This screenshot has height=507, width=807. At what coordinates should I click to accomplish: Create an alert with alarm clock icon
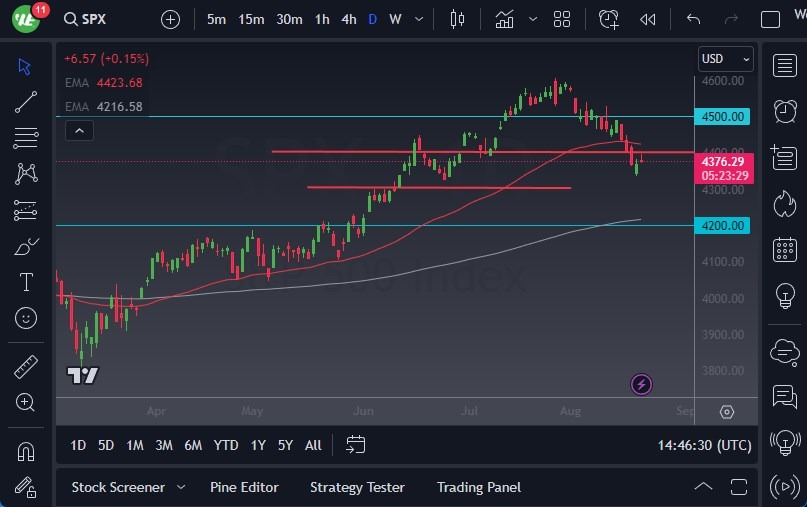click(608, 19)
